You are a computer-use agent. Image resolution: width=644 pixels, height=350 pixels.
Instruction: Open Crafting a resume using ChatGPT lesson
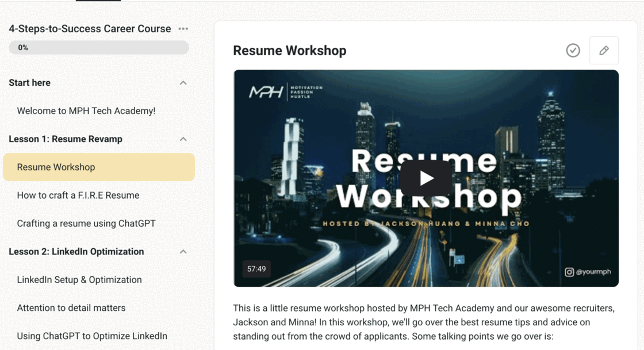(86, 223)
